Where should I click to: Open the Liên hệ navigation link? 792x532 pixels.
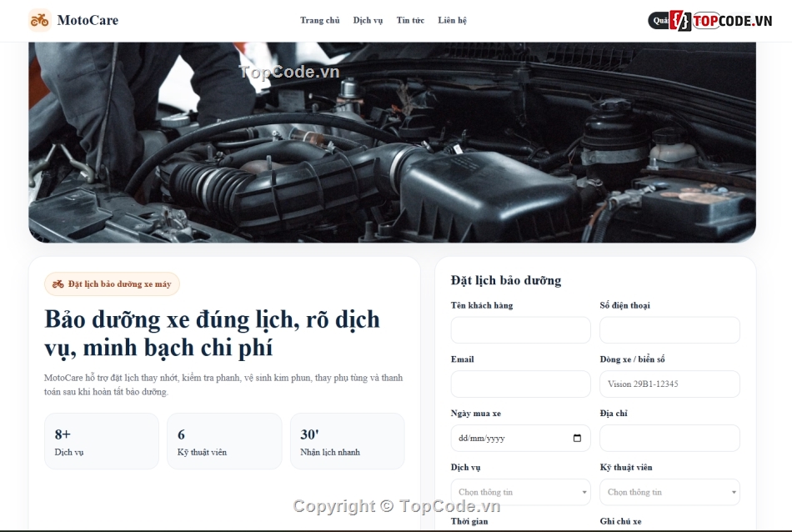[452, 20]
